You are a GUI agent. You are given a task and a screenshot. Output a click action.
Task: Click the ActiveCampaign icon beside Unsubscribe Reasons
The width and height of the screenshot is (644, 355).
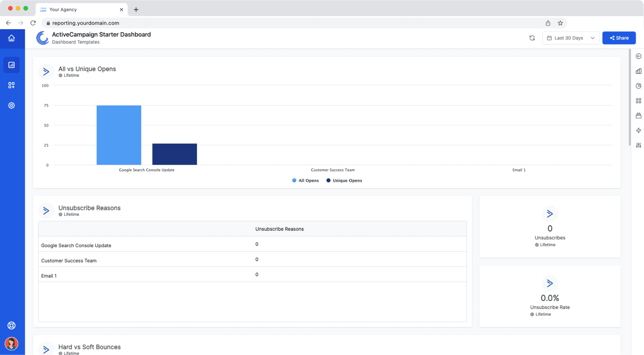pos(46,211)
